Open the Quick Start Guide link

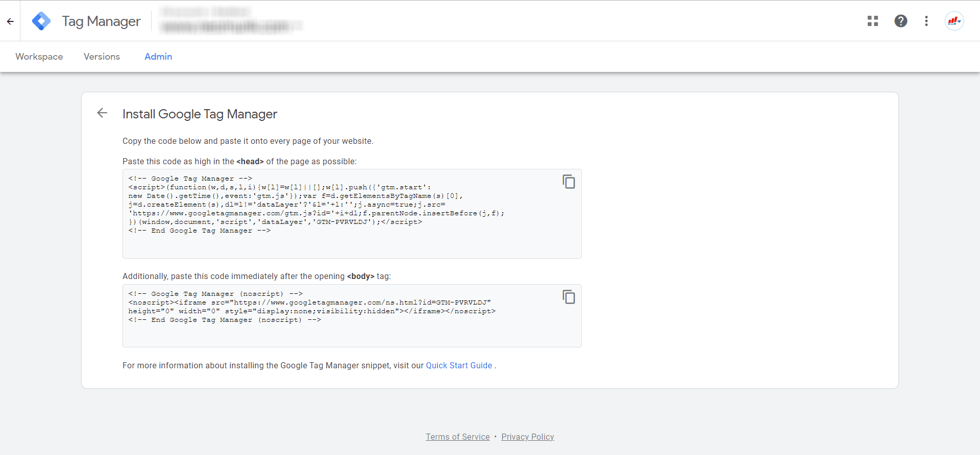pos(459,365)
